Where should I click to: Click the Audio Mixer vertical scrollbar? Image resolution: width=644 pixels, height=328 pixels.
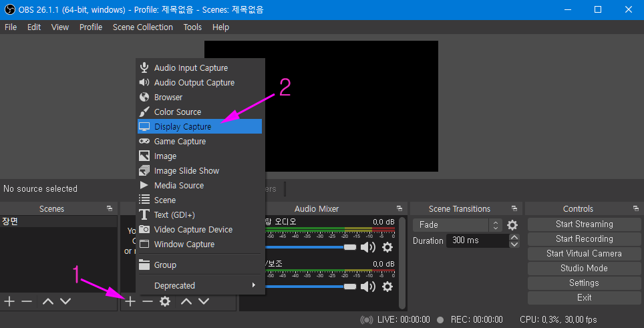pyautogui.click(x=402, y=263)
